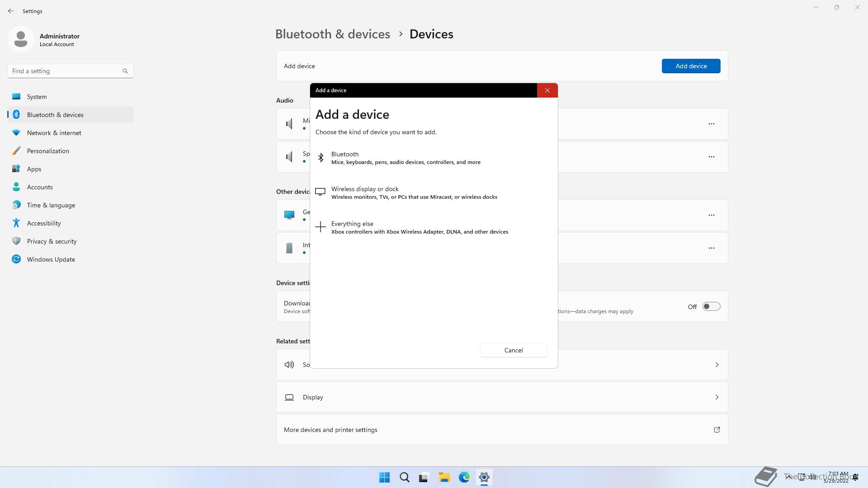Toggle download over metered connections switch

[711, 306]
